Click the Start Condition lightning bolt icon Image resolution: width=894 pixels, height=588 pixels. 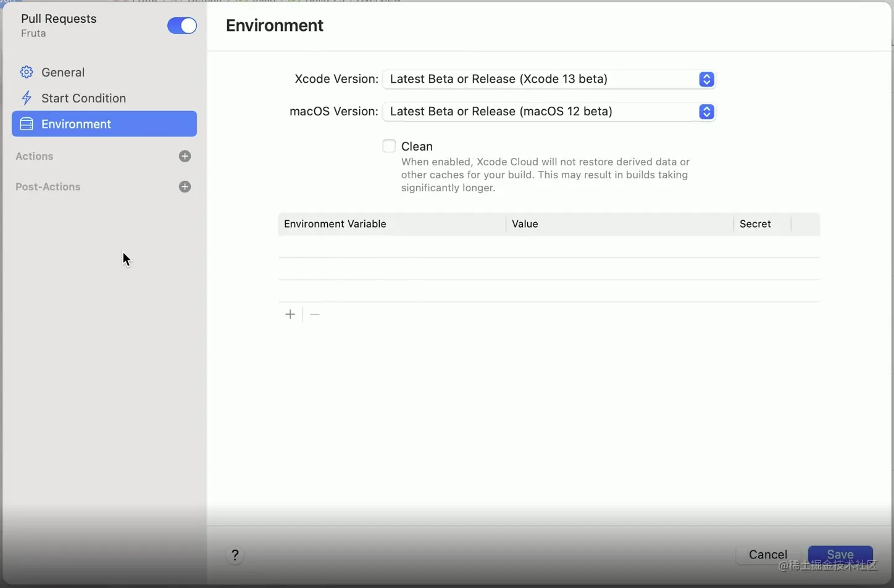point(27,98)
